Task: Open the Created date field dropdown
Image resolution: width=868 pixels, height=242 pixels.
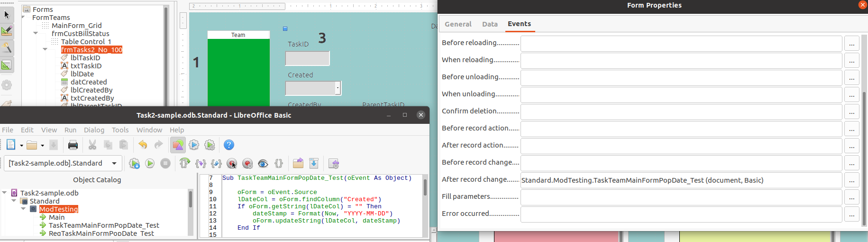Action: coord(338,88)
